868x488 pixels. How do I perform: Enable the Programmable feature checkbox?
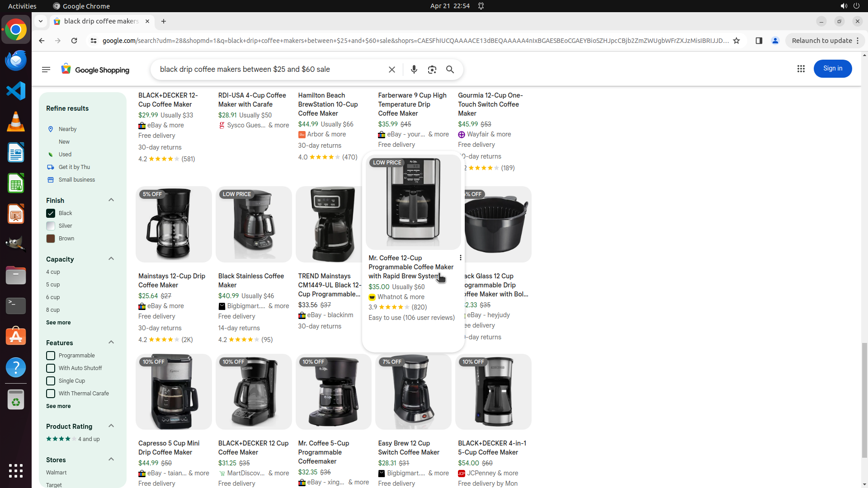tap(51, 356)
